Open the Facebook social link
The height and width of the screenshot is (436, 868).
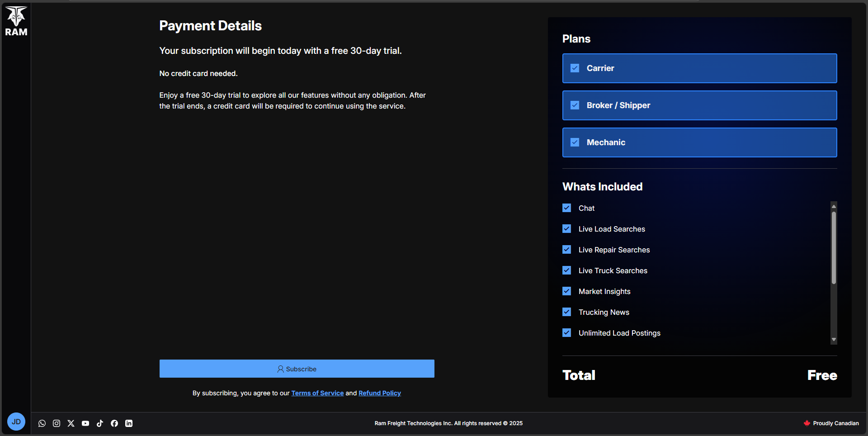click(x=114, y=423)
